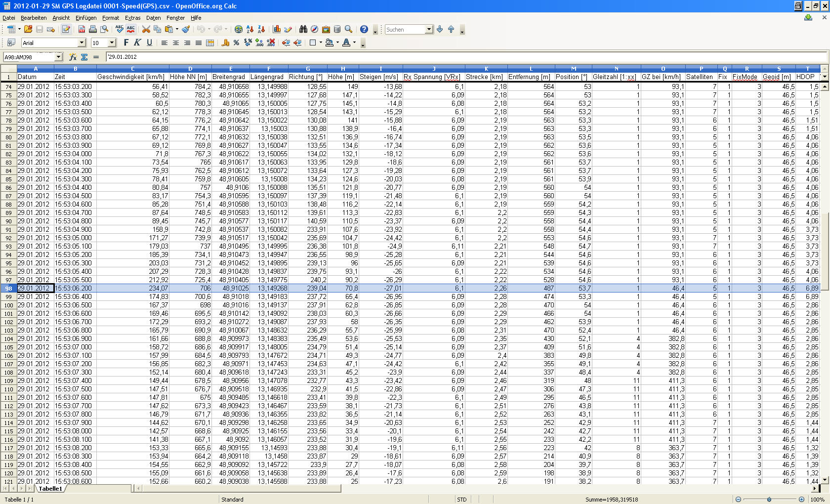Adjust the zoom slider in the status bar

[769, 499]
